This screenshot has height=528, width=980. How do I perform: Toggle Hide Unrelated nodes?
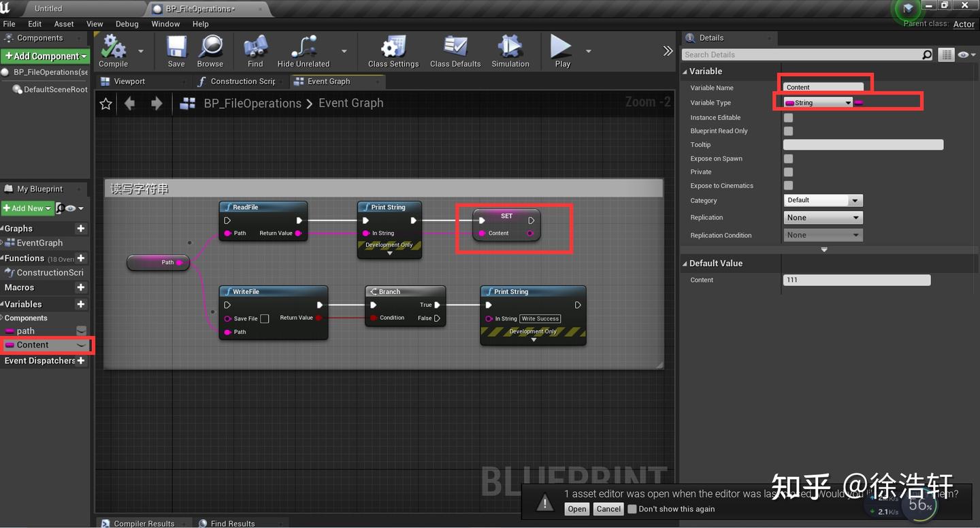click(x=304, y=51)
